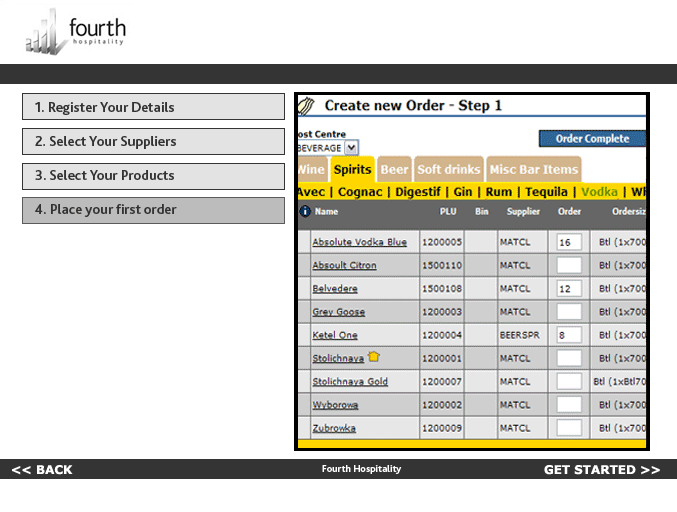The image size is (677, 512).
Task: Click PLU value 1200005
Action: tap(442, 242)
